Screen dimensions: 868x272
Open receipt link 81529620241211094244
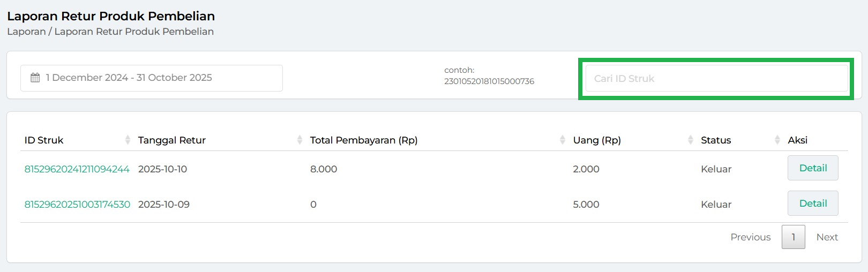77,169
